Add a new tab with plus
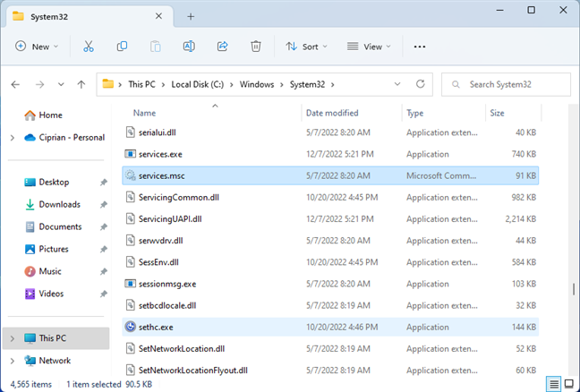The image size is (580, 392). pos(191,17)
